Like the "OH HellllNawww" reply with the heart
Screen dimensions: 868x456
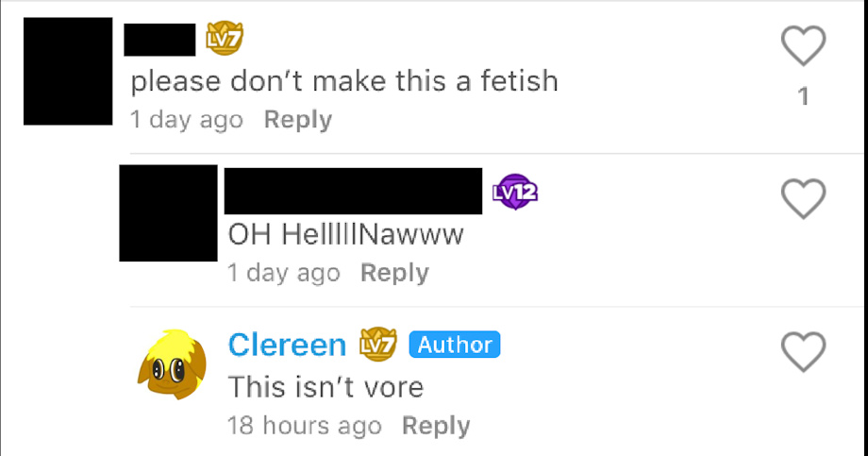803,198
